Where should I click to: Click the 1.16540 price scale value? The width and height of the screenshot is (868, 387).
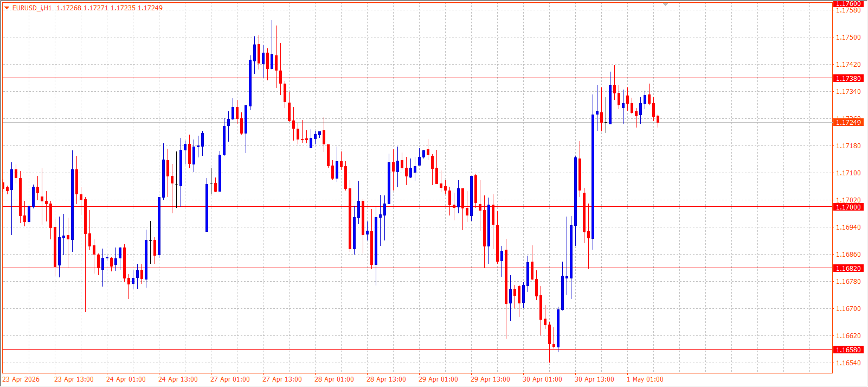(848, 363)
